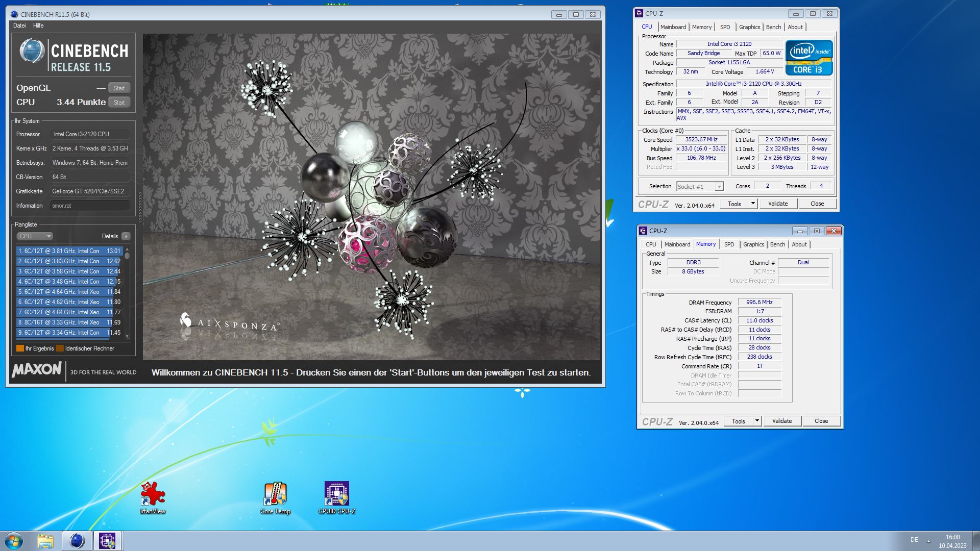Screen dimensions: 980x551
Task: Switch to SPD tab in top CPU-Z
Action: coord(725,27)
